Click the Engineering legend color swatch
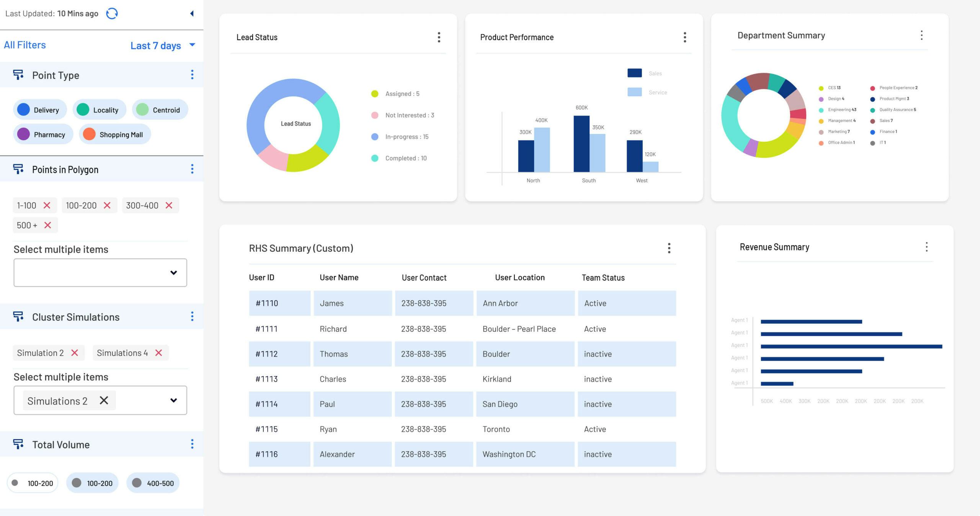 [821, 110]
